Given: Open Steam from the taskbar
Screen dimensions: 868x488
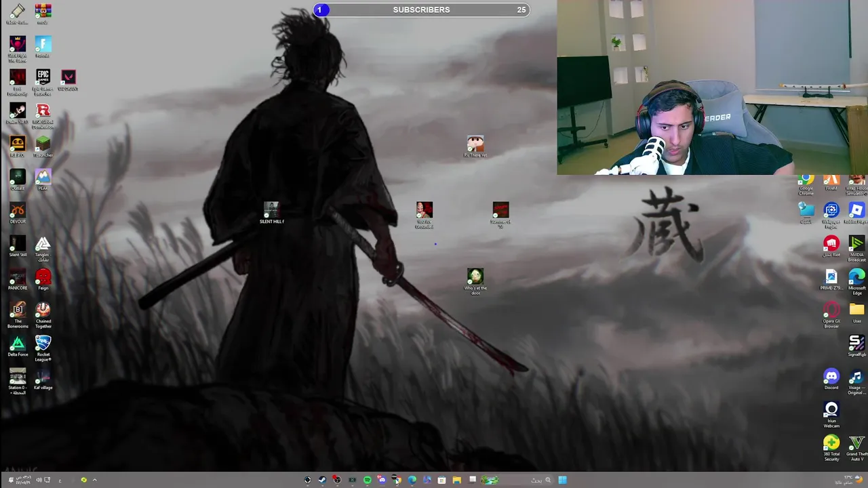Looking at the screenshot, I should (x=322, y=480).
